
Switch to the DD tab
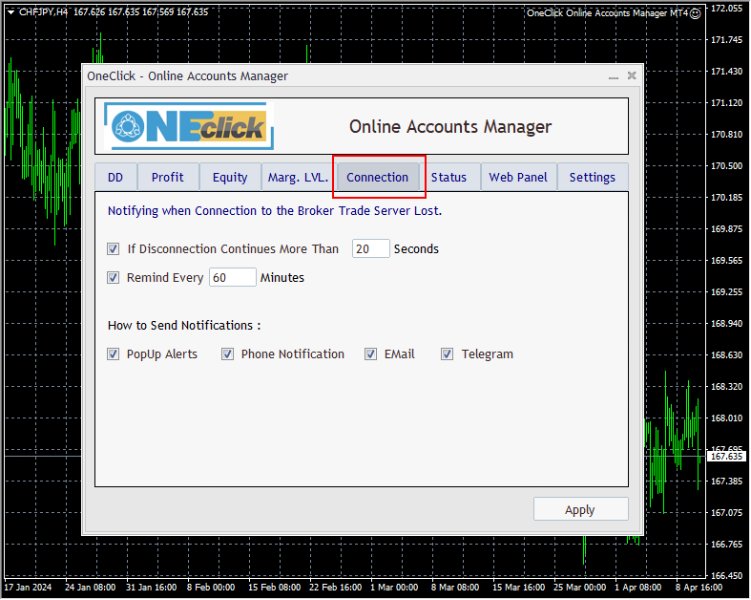115,177
